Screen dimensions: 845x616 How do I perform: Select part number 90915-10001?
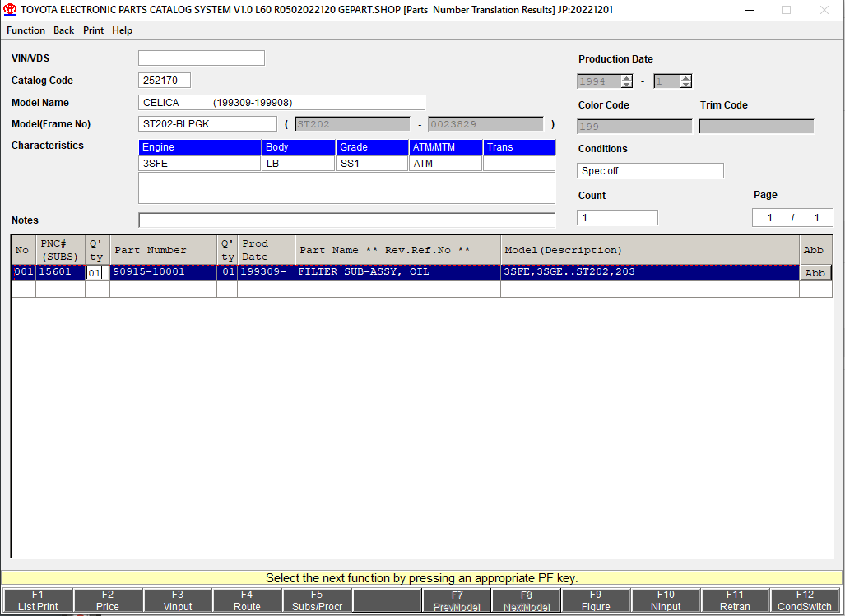click(x=163, y=272)
